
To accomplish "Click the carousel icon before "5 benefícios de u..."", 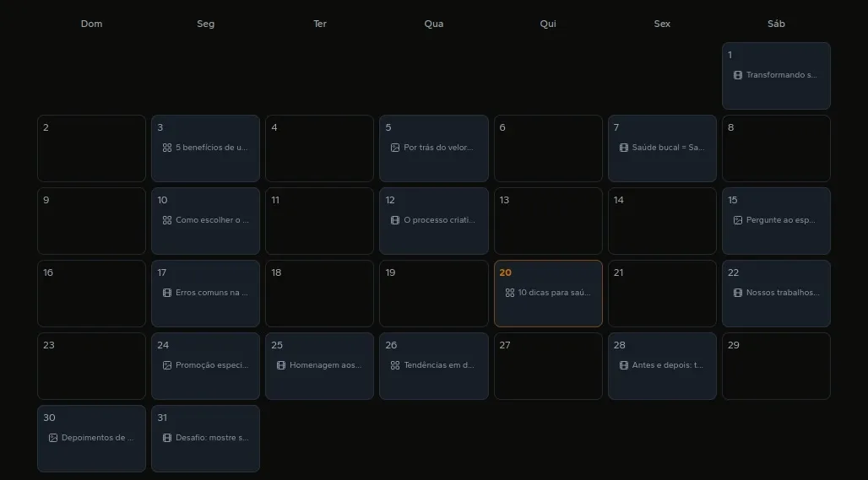I will tap(166, 148).
